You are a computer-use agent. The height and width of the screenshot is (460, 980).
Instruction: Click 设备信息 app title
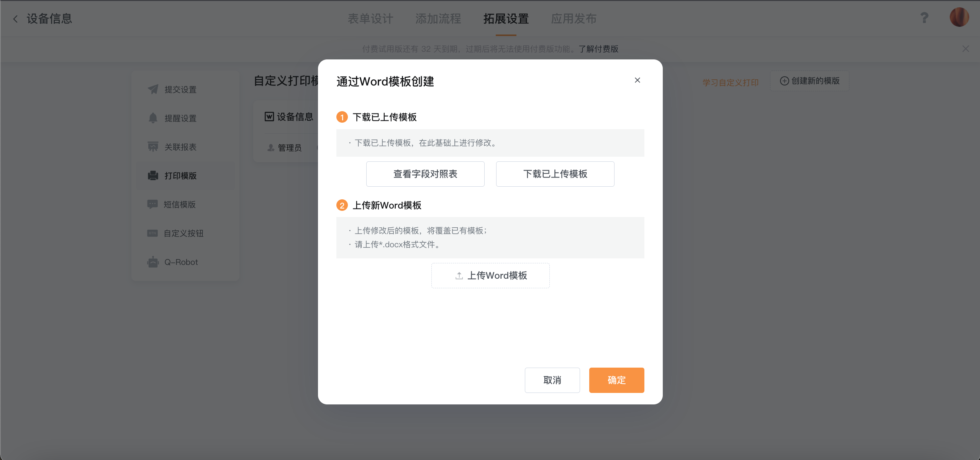(x=49, y=19)
